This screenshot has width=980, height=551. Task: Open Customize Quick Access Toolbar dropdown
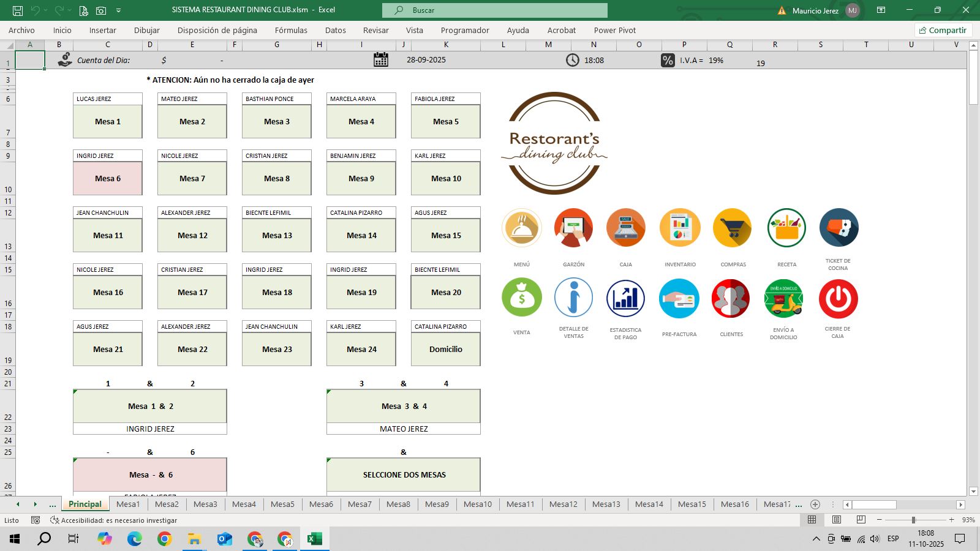point(118,10)
